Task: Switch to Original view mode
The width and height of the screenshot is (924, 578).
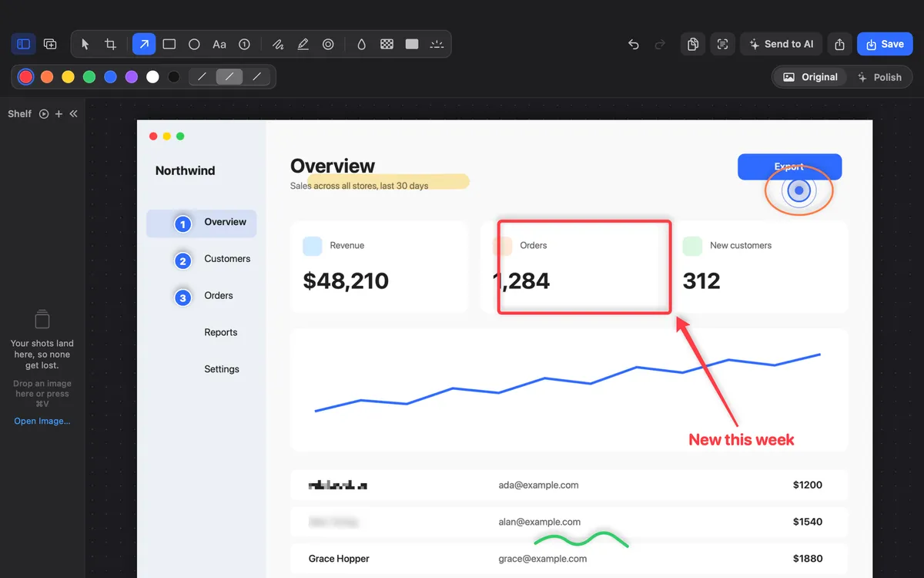Action: 810,77
